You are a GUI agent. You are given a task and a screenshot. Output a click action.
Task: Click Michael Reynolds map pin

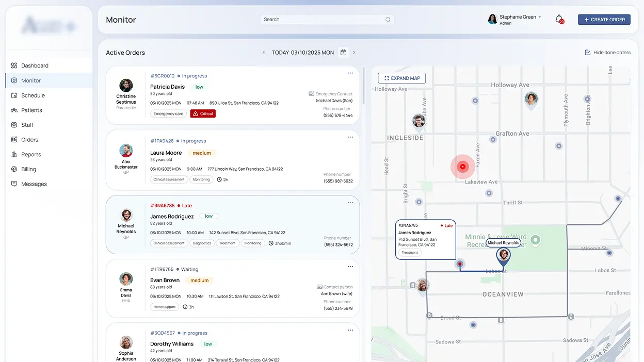point(503,256)
